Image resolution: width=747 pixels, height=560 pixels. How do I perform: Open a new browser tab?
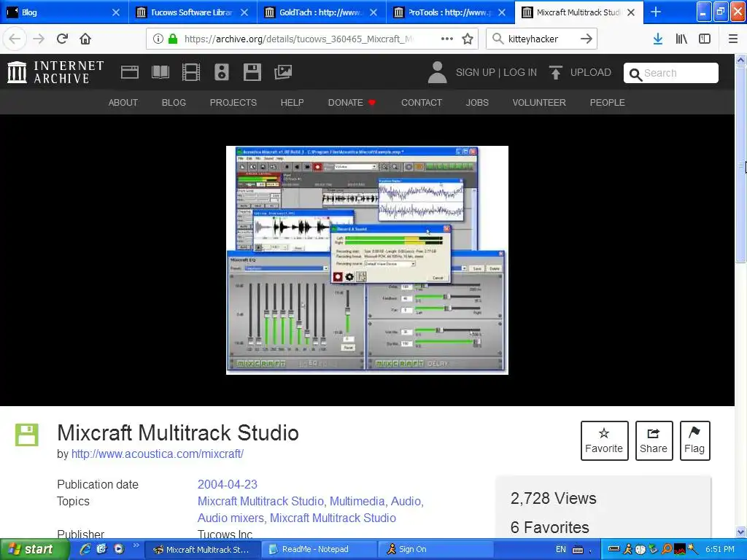[656, 12]
